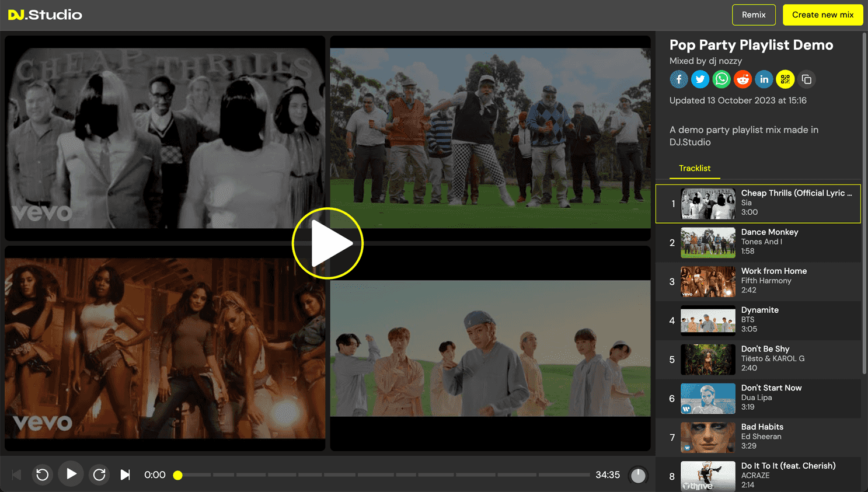
Task: Open the QR code share icon
Action: click(785, 79)
